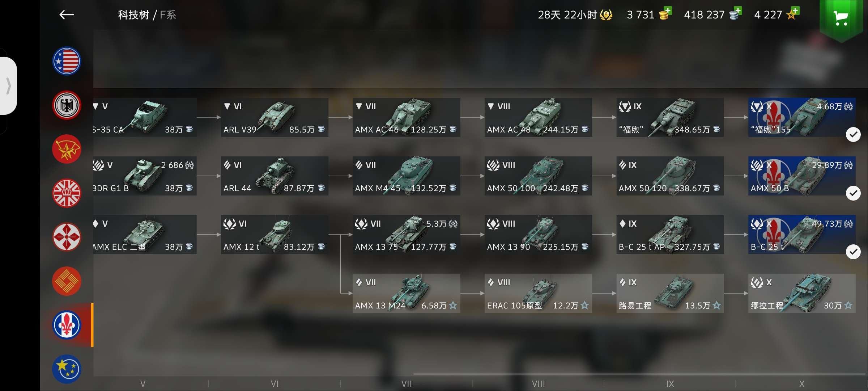Image resolution: width=868 pixels, height=391 pixels.
Task: Select the Japan nation emblem icon
Action: (x=67, y=237)
